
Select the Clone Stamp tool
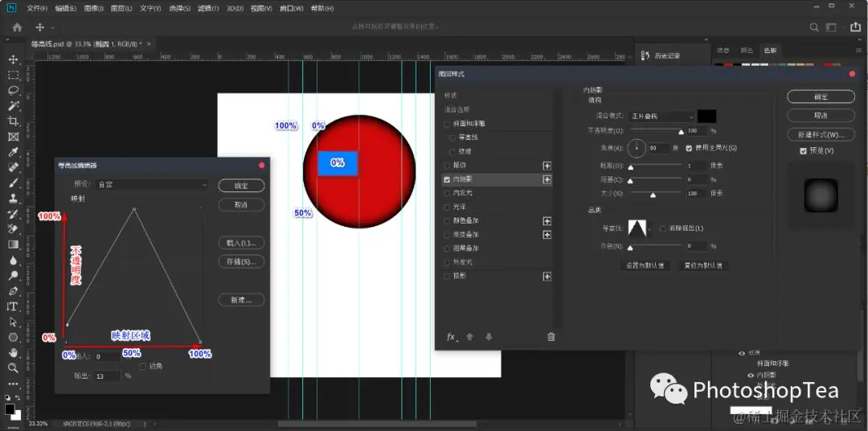click(14, 199)
